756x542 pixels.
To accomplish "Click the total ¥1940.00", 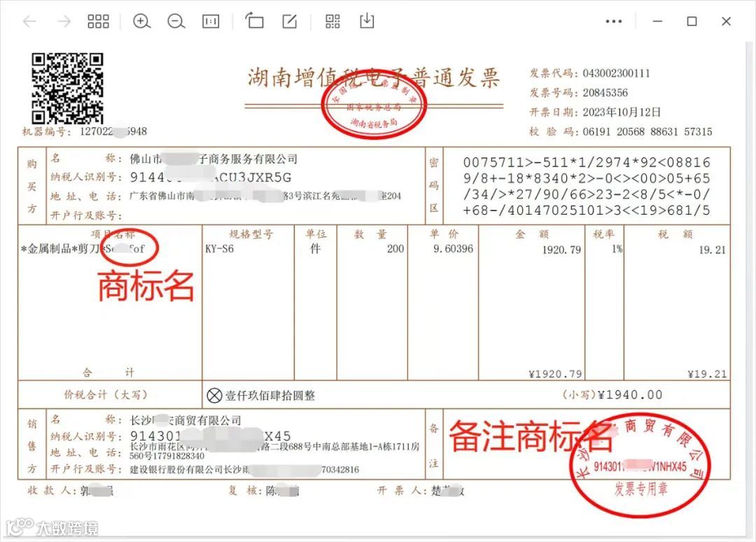I will pyautogui.click(x=630, y=395).
